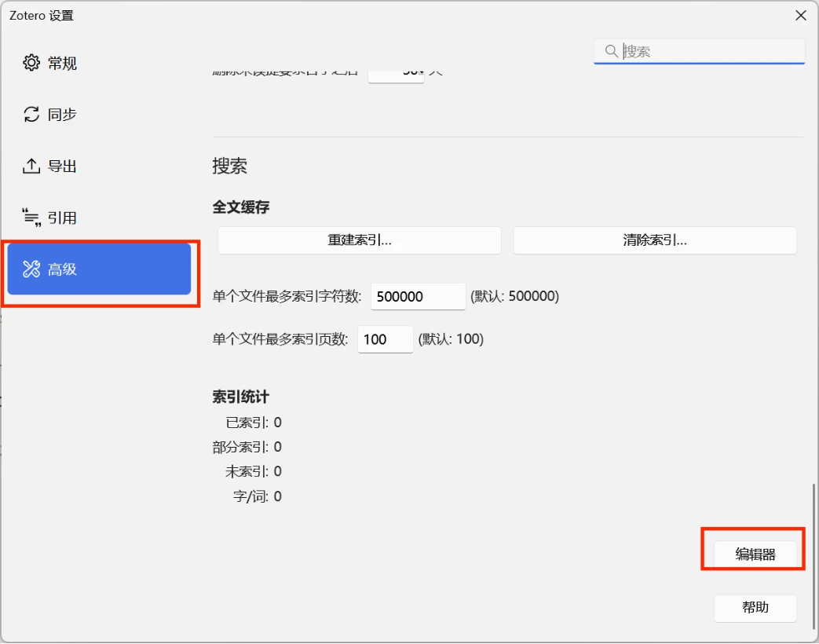The width and height of the screenshot is (819, 644).
Task: Click the gear icon beside 常规
Action: [31, 63]
